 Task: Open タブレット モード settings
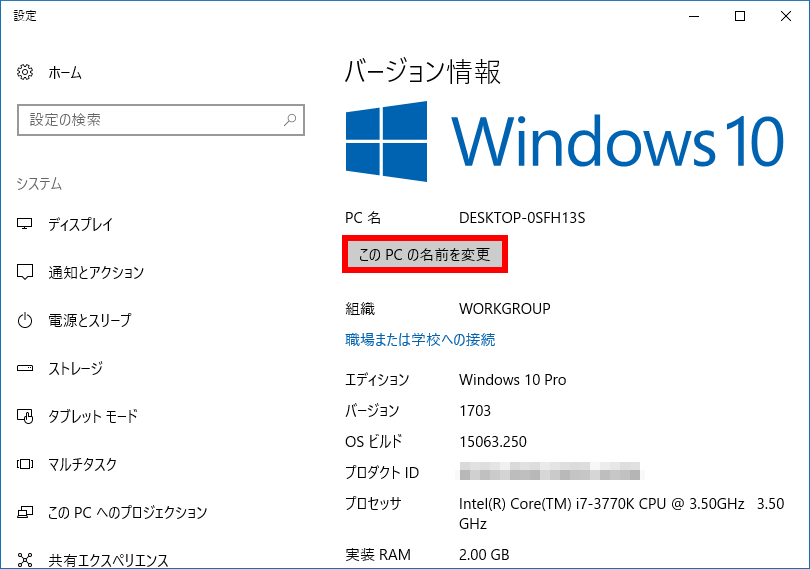pos(93,416)
